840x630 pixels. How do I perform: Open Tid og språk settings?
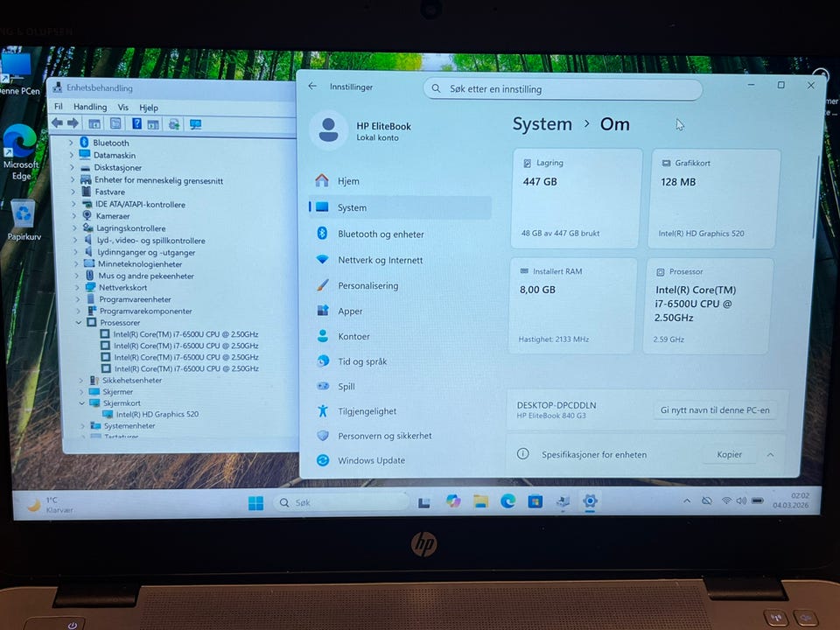[x=400, y=361]
